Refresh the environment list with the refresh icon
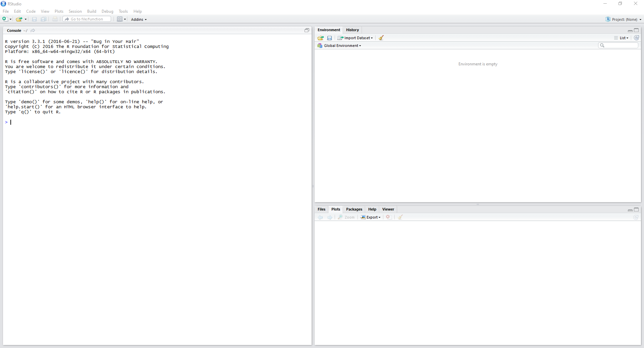Viewport: 644px width, 348px height. click(x=637, y=38)
